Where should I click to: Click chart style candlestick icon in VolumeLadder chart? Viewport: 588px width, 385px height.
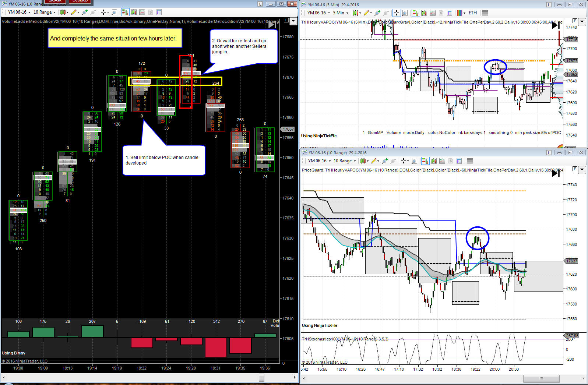point(63,12)
